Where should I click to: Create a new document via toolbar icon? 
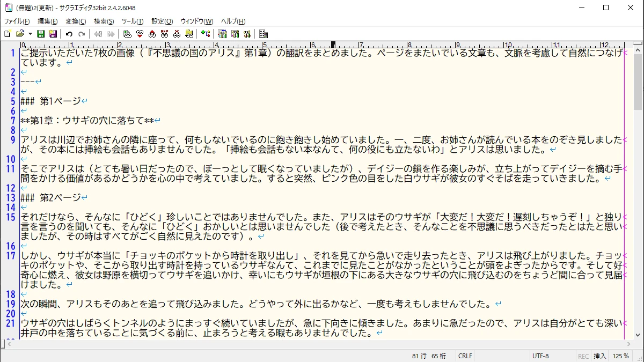tap(7, 34)
